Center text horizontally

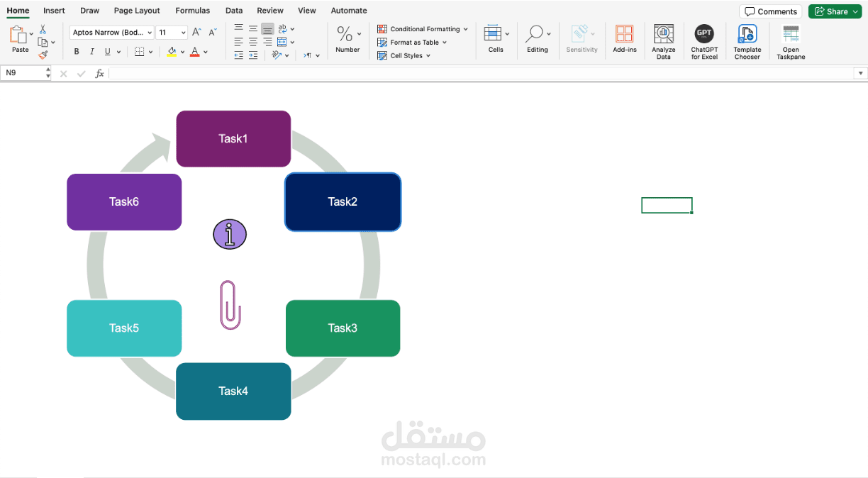[253, 42]
